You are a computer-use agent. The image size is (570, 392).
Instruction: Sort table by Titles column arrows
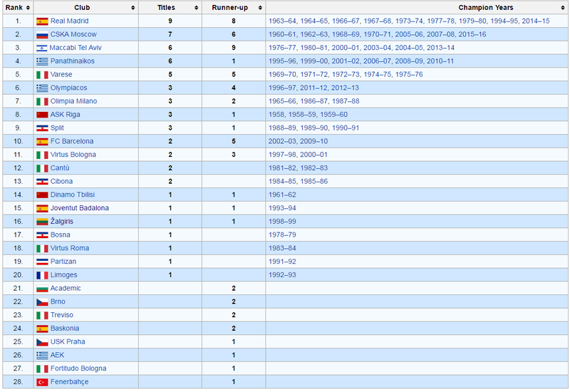[x=197, y=8]
